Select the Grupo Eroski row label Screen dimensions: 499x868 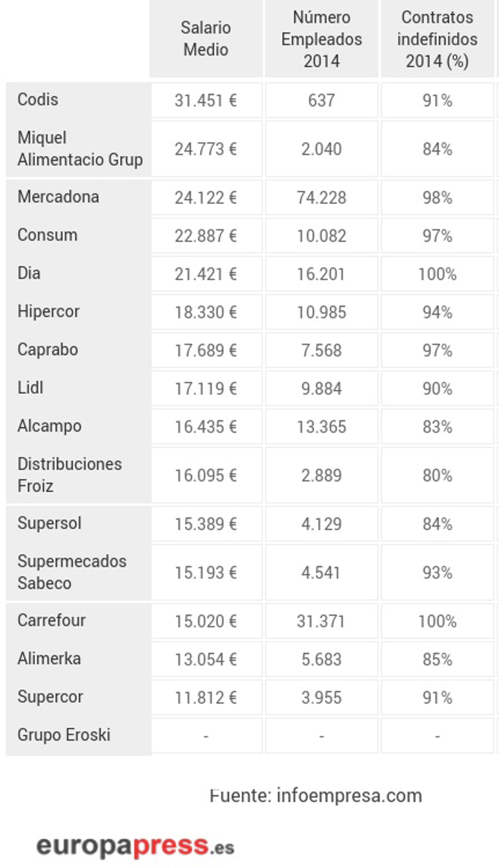pyautogui.click(x=64, y=735)
